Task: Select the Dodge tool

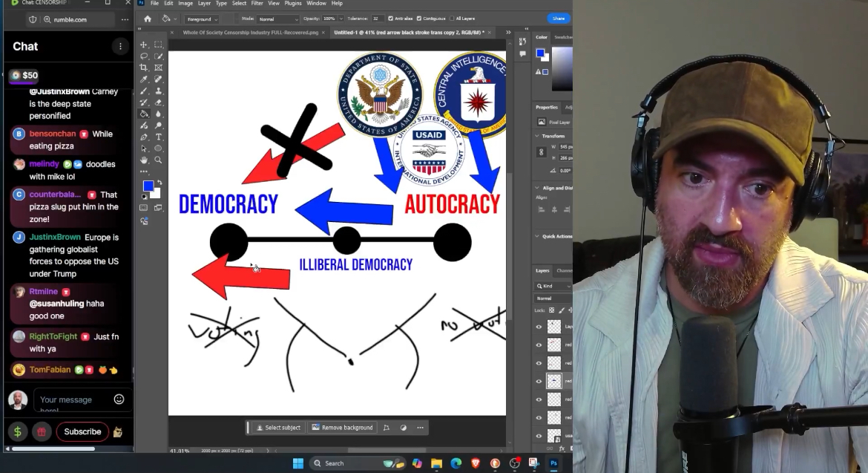Action: point(158,125)
